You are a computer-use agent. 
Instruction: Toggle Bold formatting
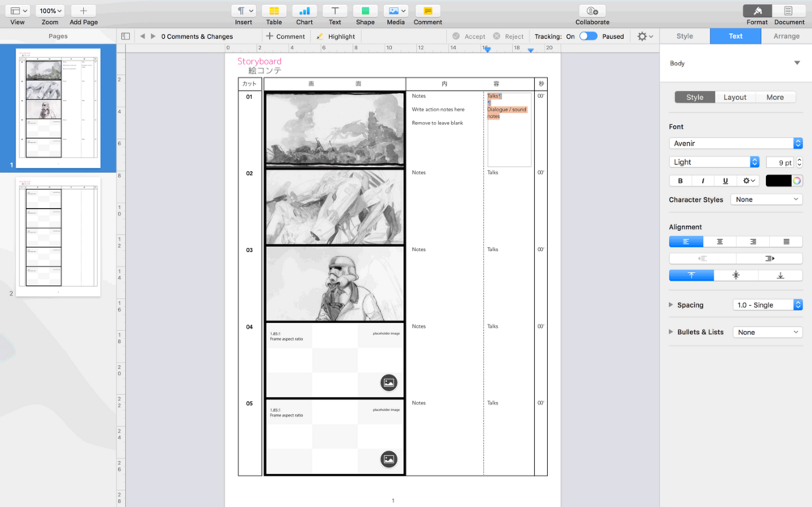pos(680,181)
